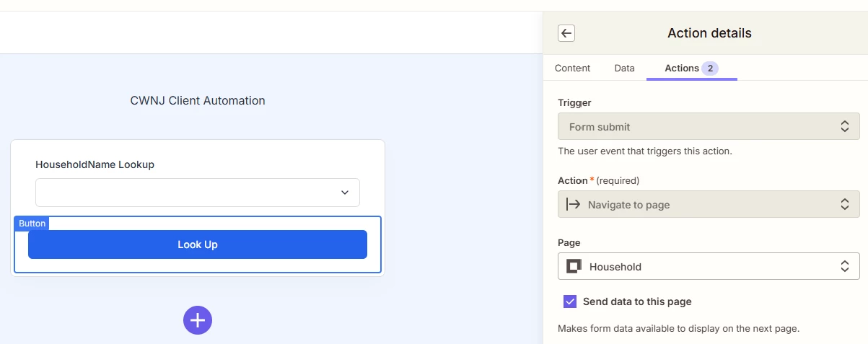Switch to the Data tab
The width and height of the screenshot is (868, 344).
625,68
